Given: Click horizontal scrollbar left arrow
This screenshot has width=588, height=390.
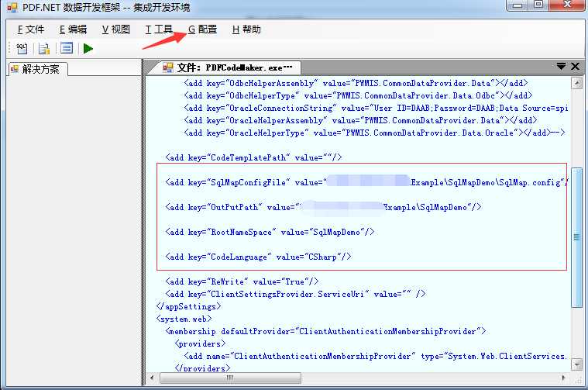Looking at the screenshot, I should tap(152, 378).
